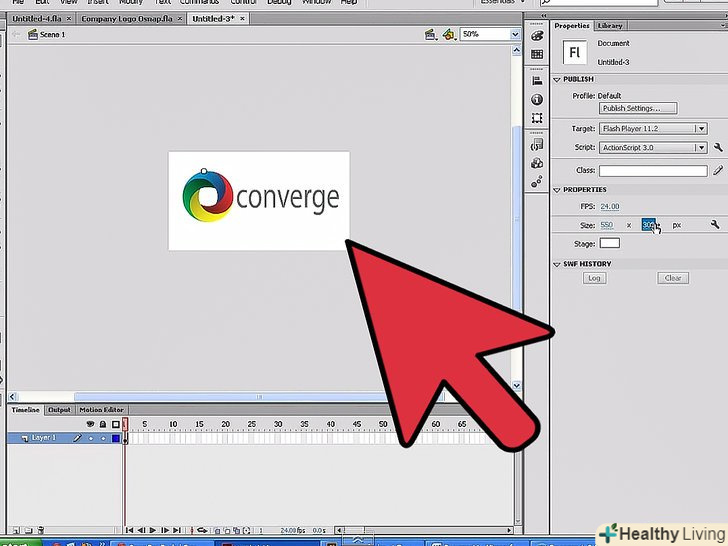Click the Class input field
This screenshot has height=546, width=728.
pos(654,171)
